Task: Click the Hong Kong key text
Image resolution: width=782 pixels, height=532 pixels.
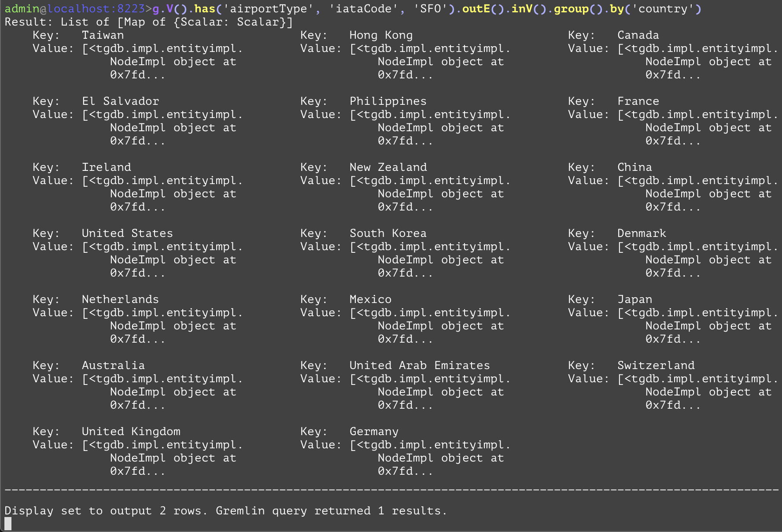Action: coord(381,35)
